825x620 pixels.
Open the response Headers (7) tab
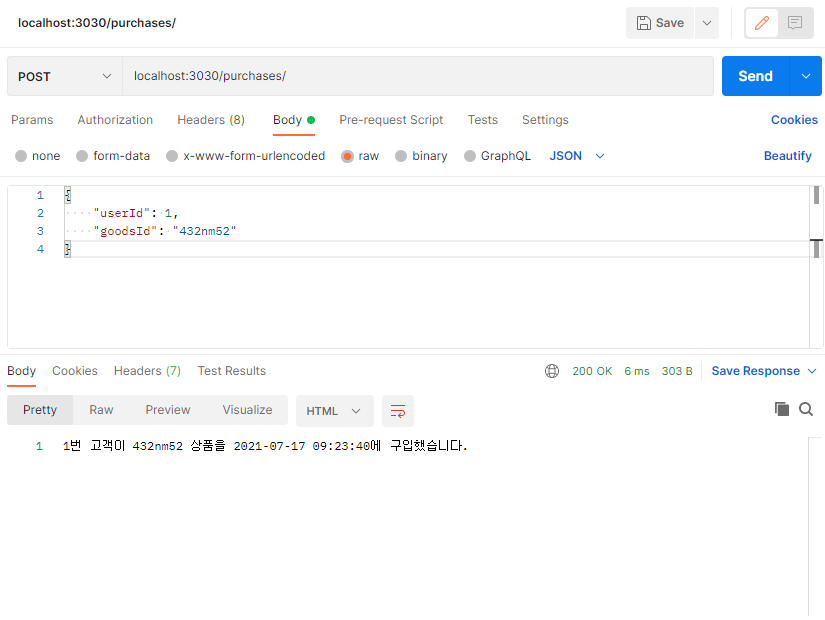click(147, 371)
